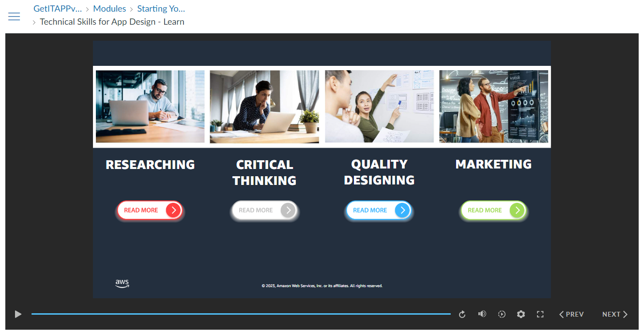
Task: Click the Amazon Web Services copyright text
Action: pos(322,286)
